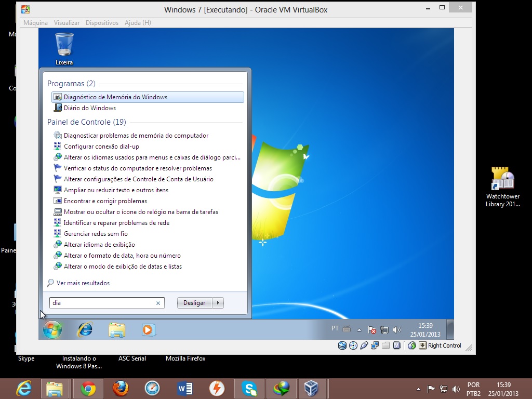532x399 pixels.
Task: Click the Programas (2) header
Action: [x=71, y=84]
